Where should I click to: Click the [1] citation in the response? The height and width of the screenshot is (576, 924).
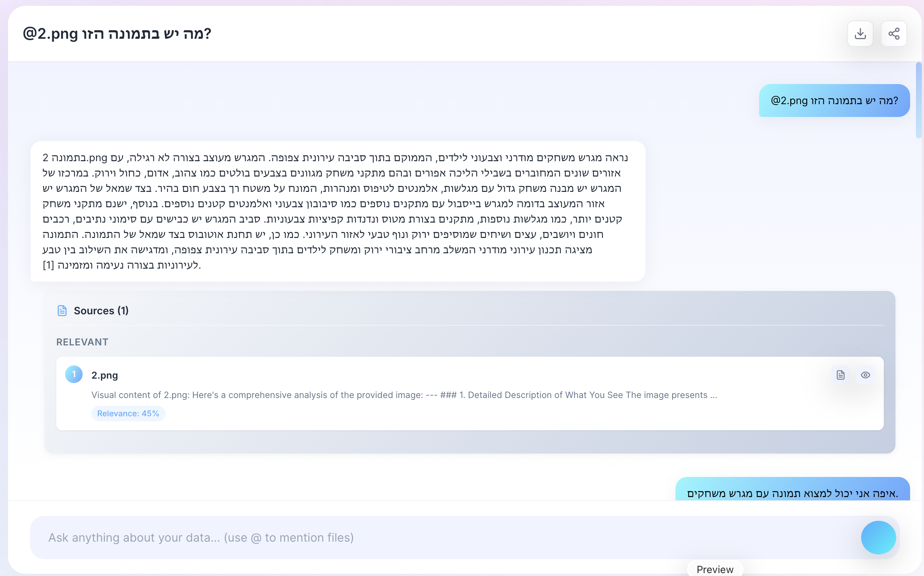[48, 265]
